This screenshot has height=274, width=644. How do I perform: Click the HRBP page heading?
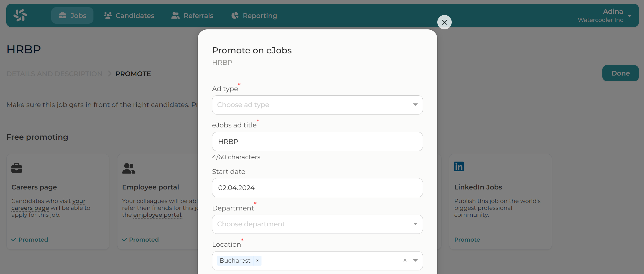click(24, 49)
